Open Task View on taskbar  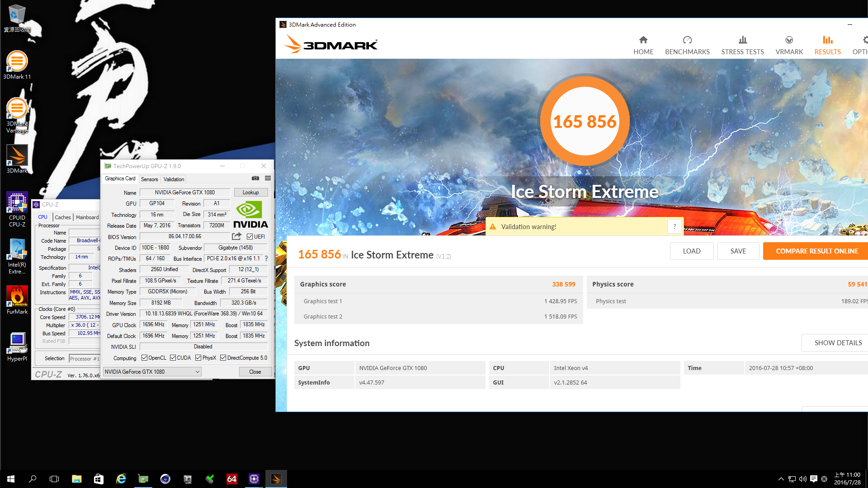[x=54, y=479]
